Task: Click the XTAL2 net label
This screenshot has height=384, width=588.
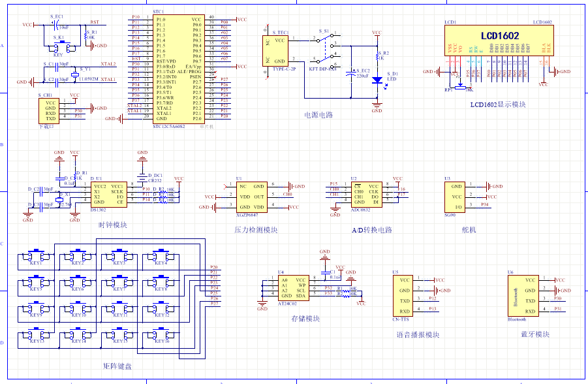Action: [108, 64]
